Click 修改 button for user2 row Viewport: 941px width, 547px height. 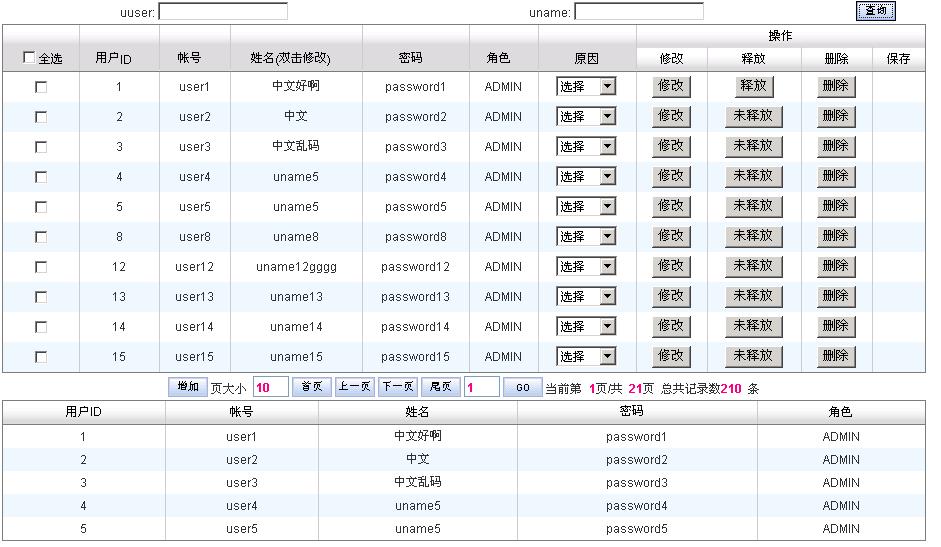[671, 117]
